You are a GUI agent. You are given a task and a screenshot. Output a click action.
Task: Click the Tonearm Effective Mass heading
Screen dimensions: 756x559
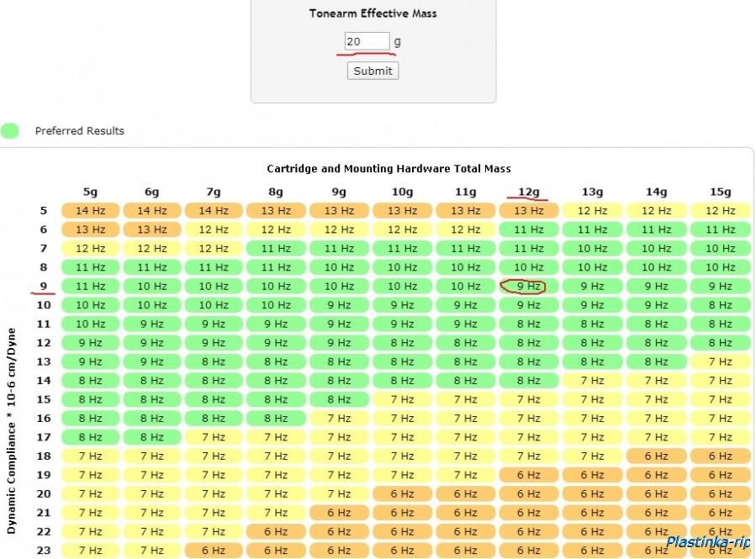[x=373, y=13]
